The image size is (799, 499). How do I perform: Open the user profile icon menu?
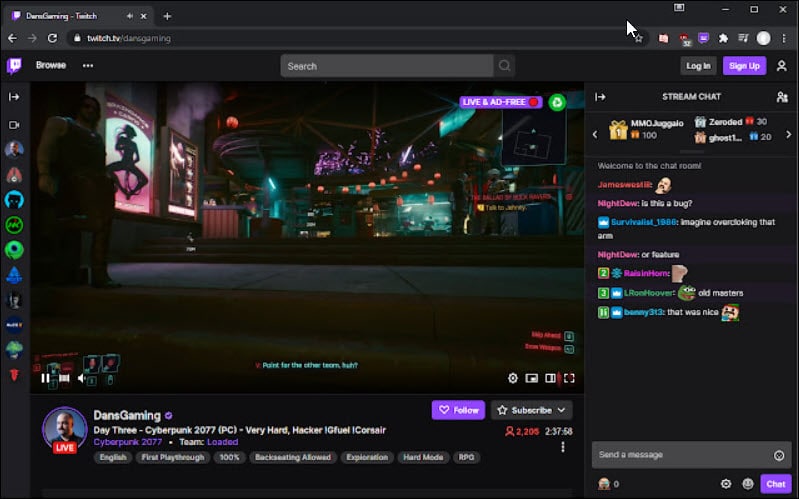[x=782, y=66]
